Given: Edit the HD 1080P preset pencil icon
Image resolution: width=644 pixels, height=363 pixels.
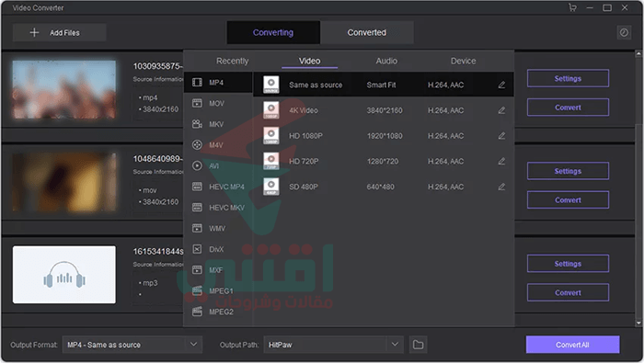Looking at the screenshot, I should tap(501, 136).
